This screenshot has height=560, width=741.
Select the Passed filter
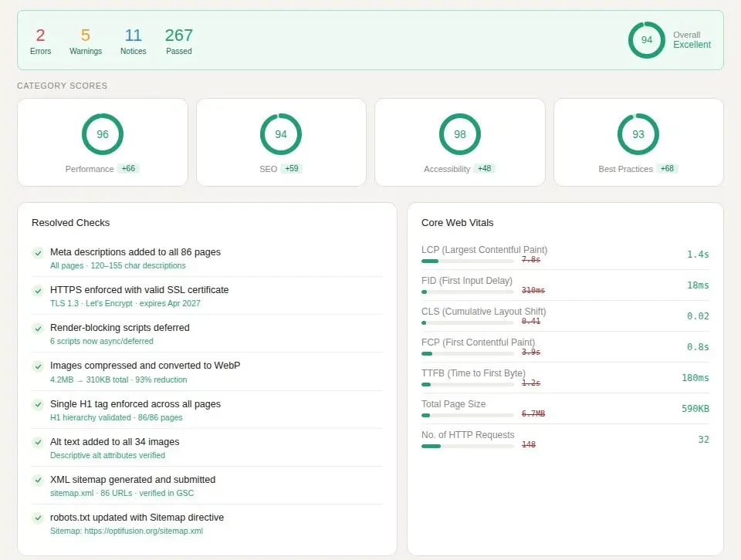pyautogui.click(x=178, y=40)
